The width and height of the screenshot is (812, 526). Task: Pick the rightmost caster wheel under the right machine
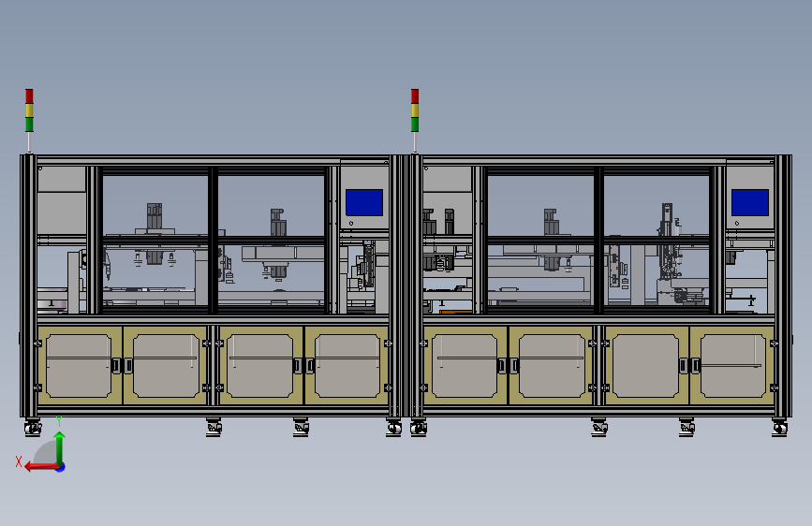tap(779, 428)
